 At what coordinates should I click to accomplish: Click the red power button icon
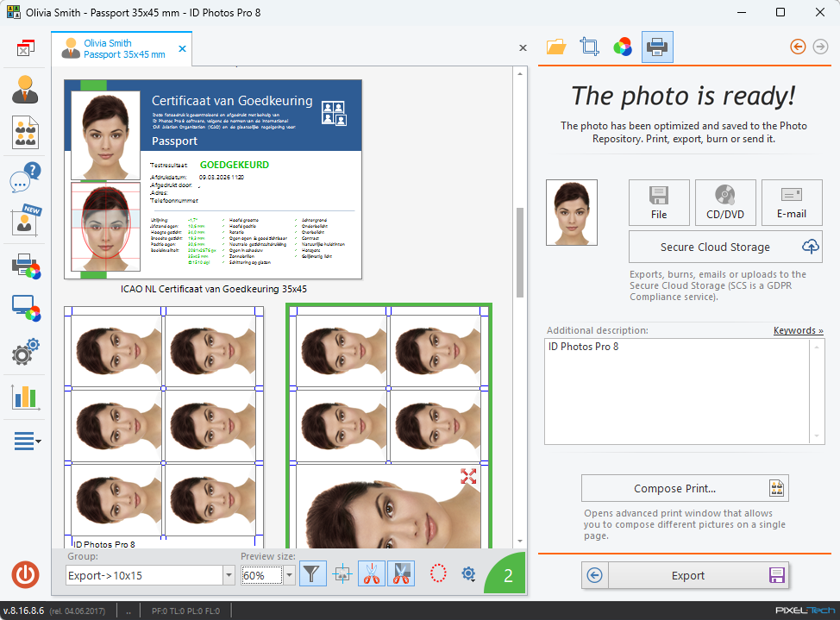pyautogui.click(x=25, y=574)
